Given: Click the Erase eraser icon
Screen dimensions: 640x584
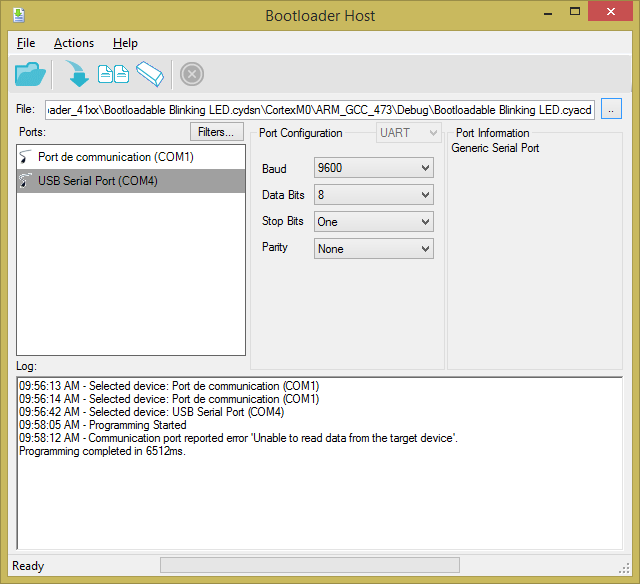Looking at the screenshot, I should pos(150,74).
